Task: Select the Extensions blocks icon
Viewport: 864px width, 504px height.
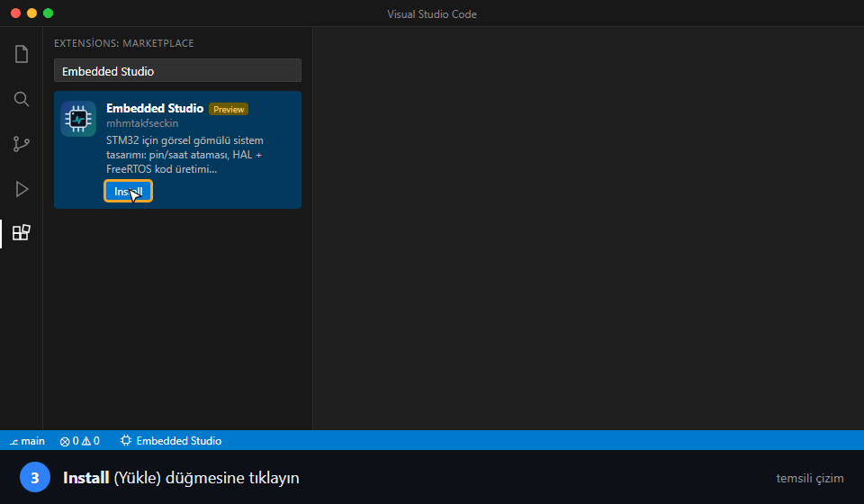Action: click(x=22, y=232)
